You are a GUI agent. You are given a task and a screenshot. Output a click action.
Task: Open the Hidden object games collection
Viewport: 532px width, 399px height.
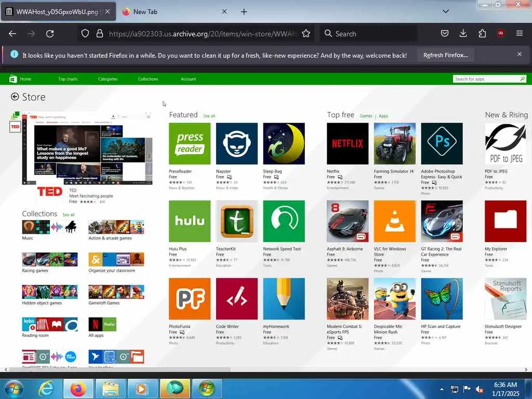click(50, 292)
